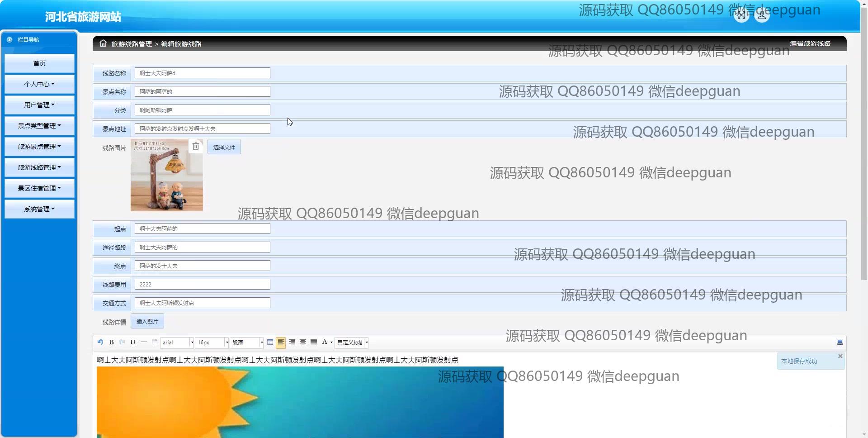Toggle justify alignment in editor toolbar

(x=314, y=342)
